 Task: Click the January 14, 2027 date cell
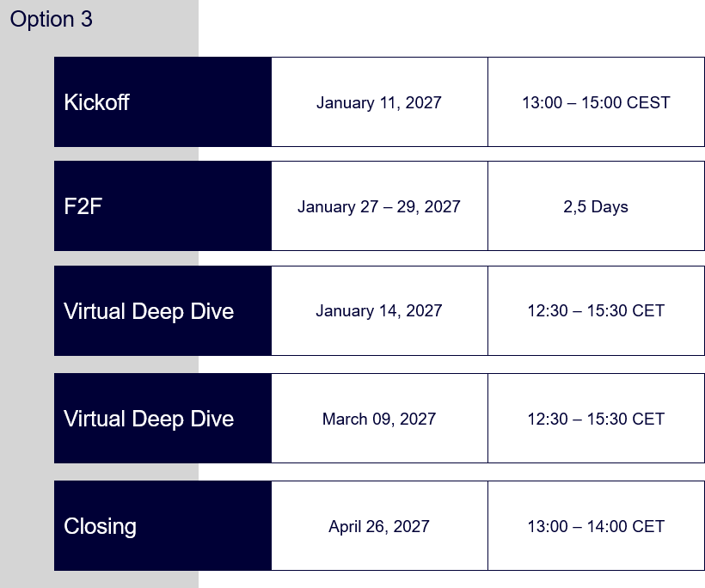point(379,310)
